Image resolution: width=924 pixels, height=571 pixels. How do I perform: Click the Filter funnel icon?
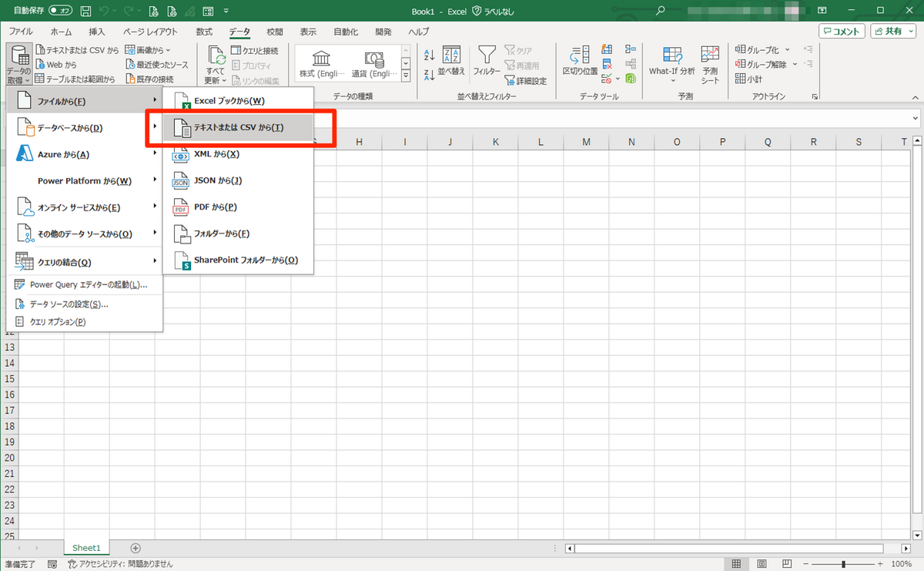(486, 56)
